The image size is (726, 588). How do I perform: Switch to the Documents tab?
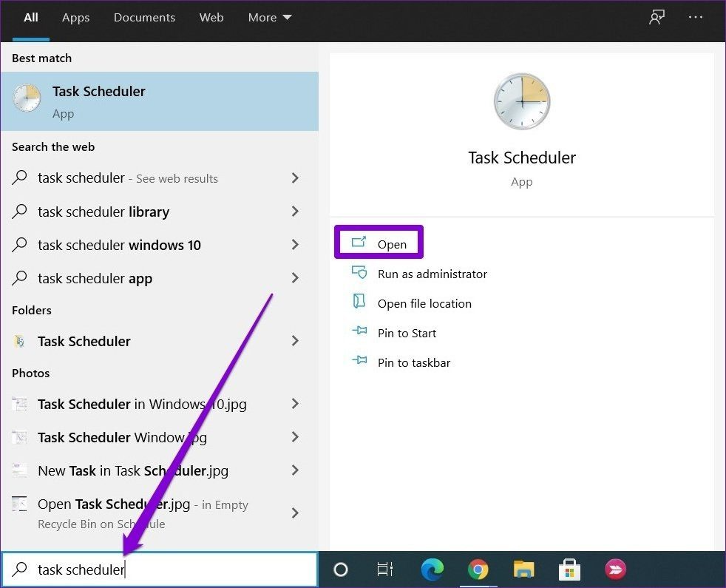coord(144,18)
